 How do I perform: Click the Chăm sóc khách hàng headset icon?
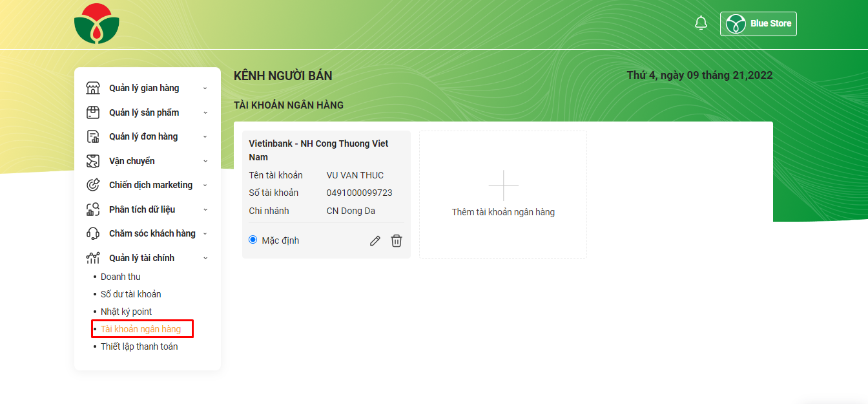[x=93, y=233]
